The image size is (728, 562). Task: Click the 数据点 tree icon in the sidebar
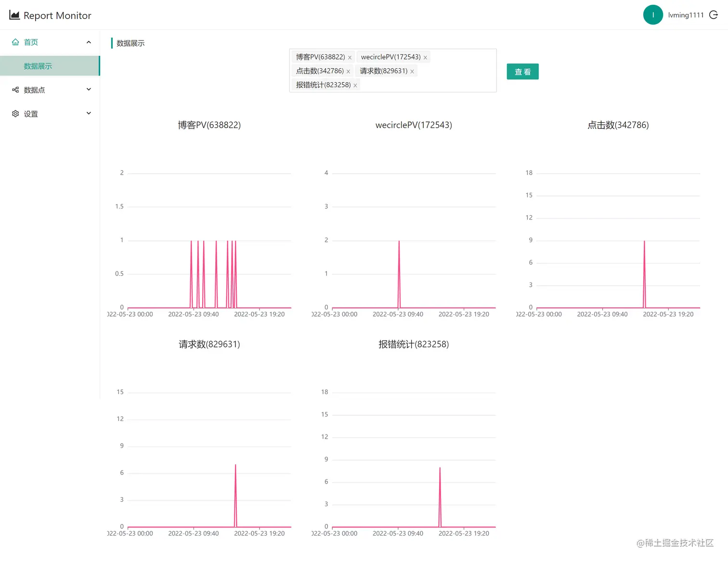coord(15,90)
